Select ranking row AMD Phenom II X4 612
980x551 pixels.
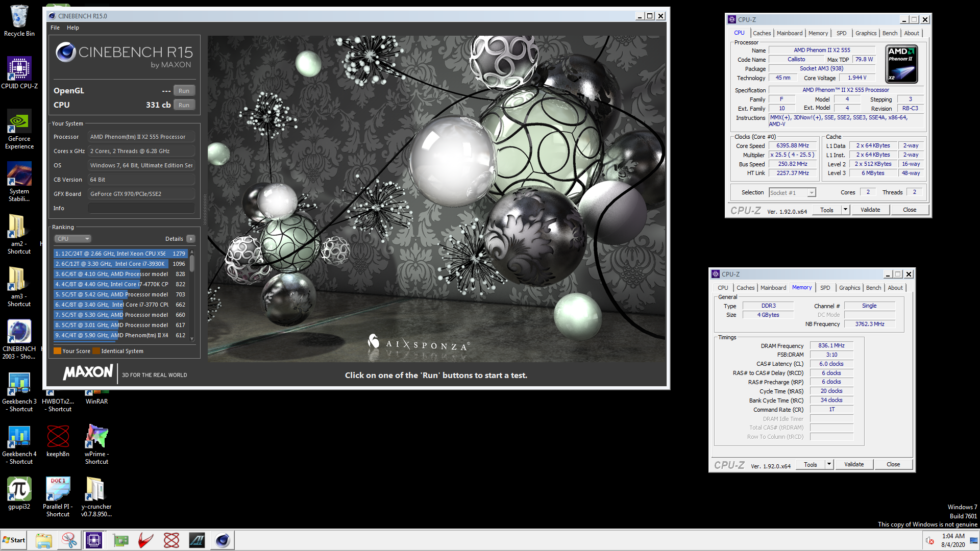pyautogui.click(x=120, y=335)
